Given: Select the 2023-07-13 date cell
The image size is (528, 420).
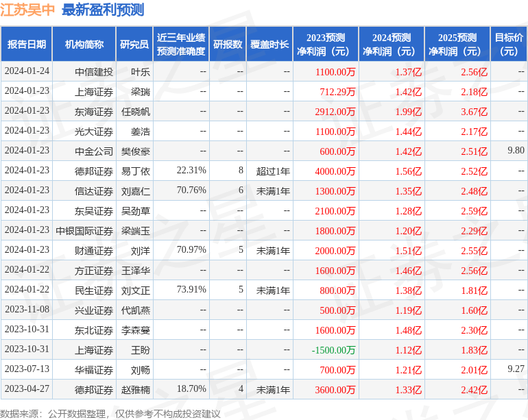Looking at the screenshot, I should tap(27, 369).
